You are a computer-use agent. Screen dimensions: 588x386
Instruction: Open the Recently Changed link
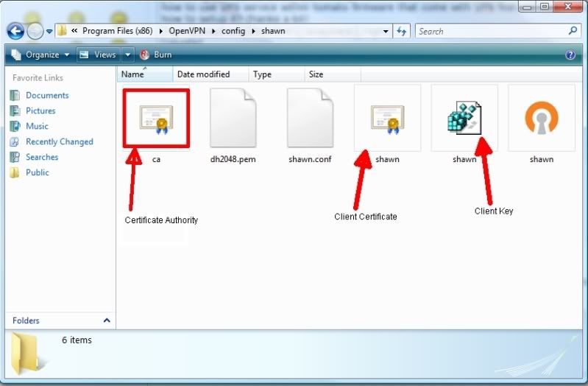click(x=60, y=141)
